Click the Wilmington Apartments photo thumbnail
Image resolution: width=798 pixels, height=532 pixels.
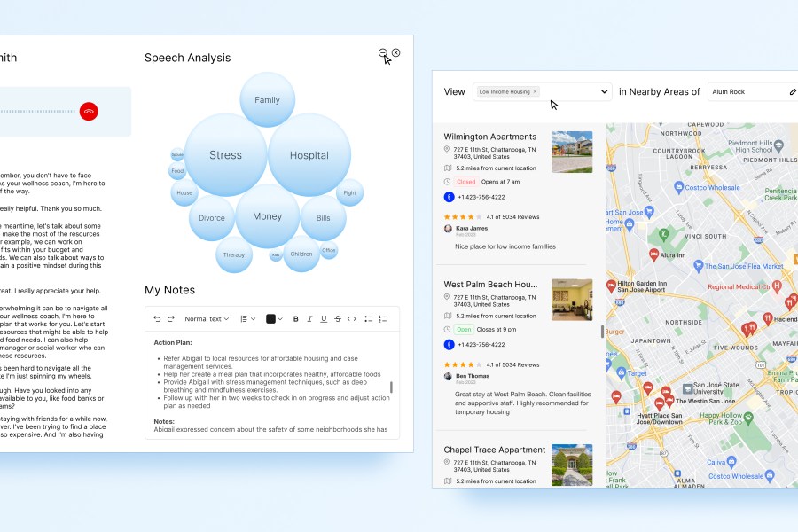572,152
